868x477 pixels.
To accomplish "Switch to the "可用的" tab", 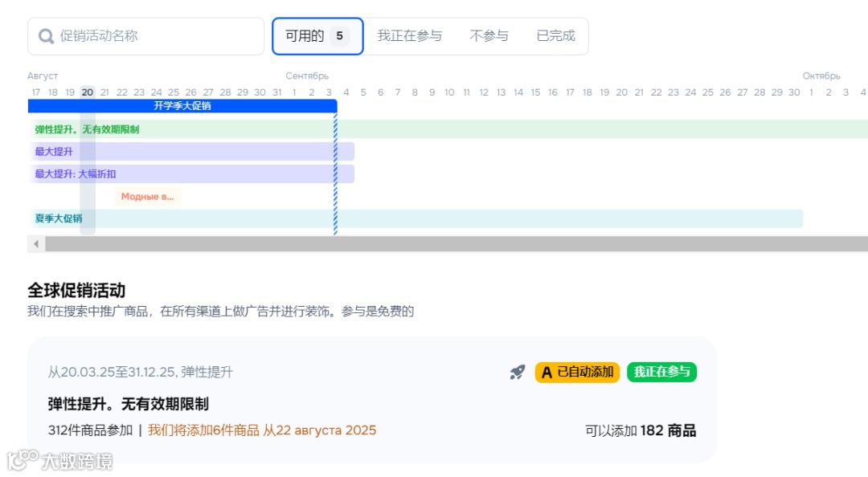I will click(x=316, y=35).
